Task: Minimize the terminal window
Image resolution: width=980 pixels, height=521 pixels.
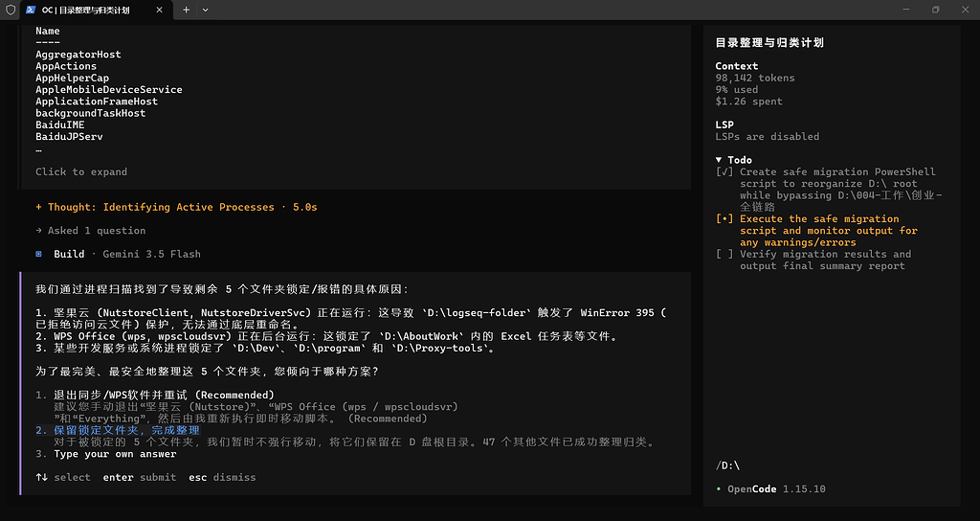Action: click(x=907, y=10)
